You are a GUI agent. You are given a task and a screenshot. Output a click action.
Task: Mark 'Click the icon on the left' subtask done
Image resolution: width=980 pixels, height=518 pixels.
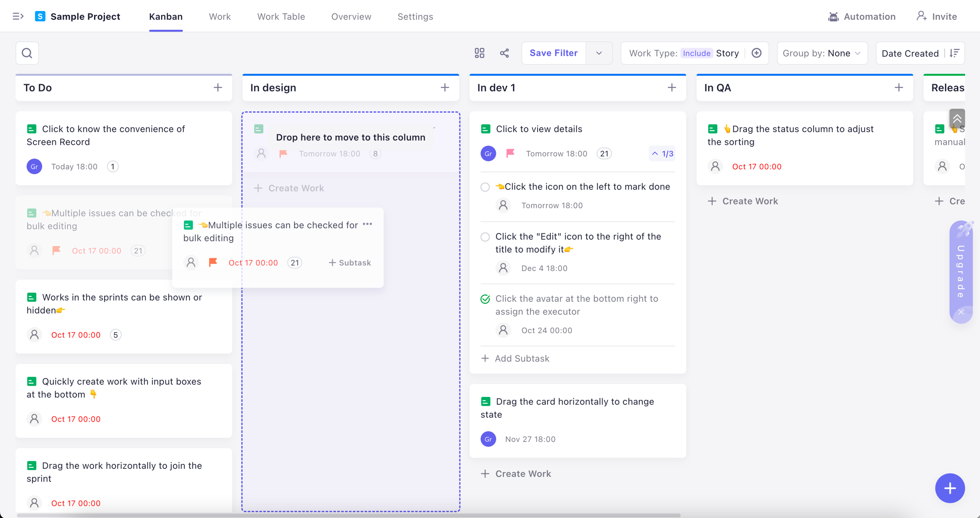pyautogui.click(x=485, y=187)
